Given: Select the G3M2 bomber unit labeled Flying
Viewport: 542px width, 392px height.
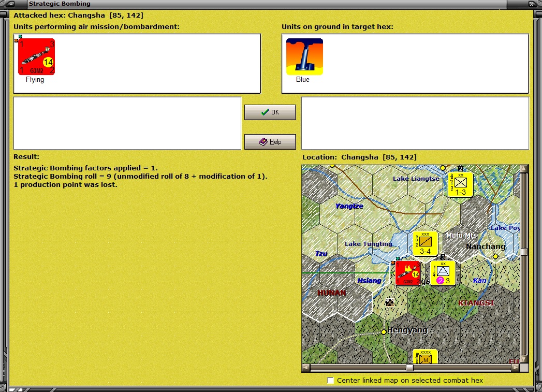Looking at the screenshot, I should click(x=37, y=56).
